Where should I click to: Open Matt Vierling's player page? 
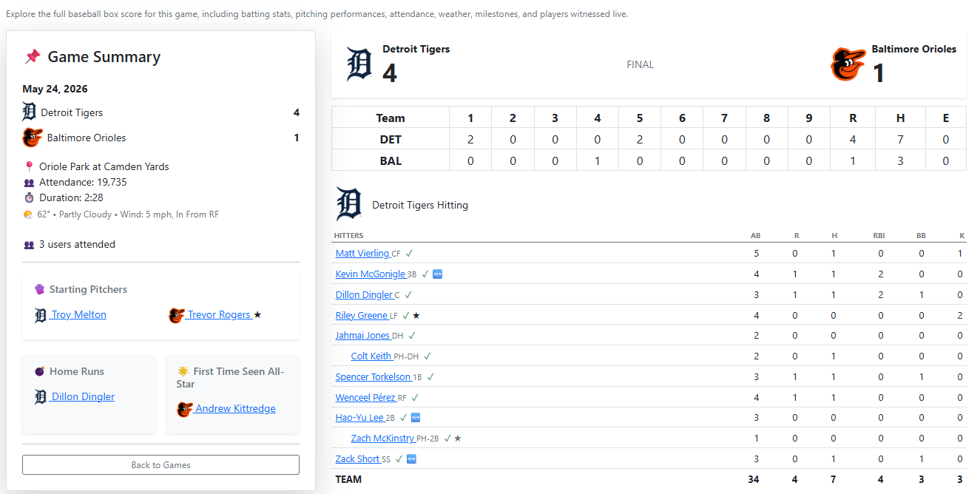point(362,254)
